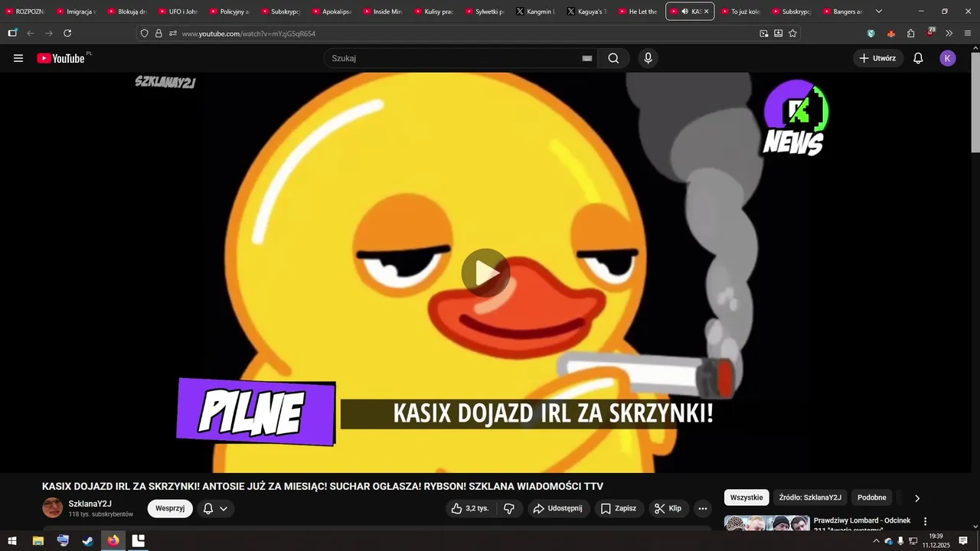Image resolution: width=980 pixels, height=551 pixels.
Task: Click the address bar URL youtube.com/watch
Action: tap(249, 34)
